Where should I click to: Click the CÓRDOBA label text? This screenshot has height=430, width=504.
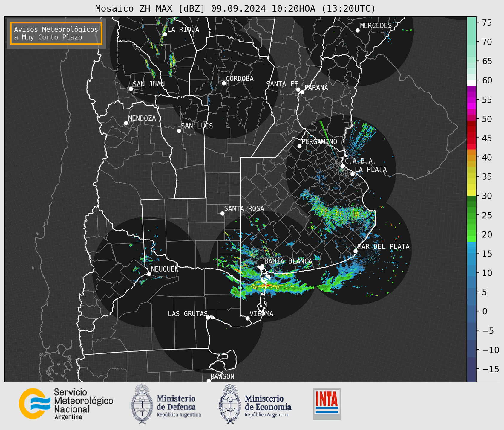tap(240, 79)
